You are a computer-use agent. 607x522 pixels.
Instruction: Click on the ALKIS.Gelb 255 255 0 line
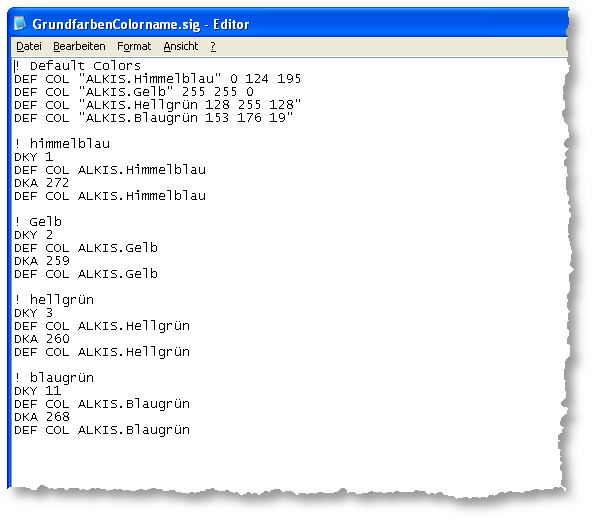coord(134,92)
